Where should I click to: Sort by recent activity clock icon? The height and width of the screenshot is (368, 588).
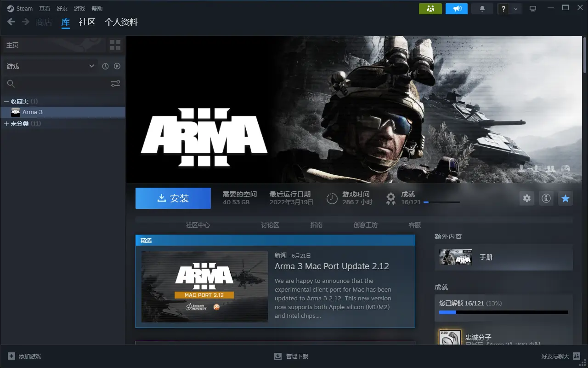(x=105, y=66)
